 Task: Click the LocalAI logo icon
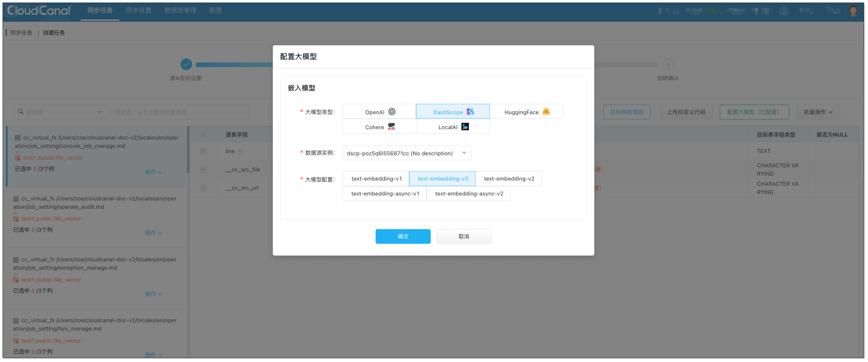pos(465,127)
